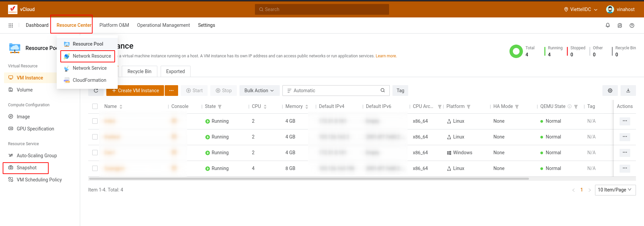Toggle the select-all header checkbox
The height and width of the screenshot is (226, 644).
click(95, 106)
